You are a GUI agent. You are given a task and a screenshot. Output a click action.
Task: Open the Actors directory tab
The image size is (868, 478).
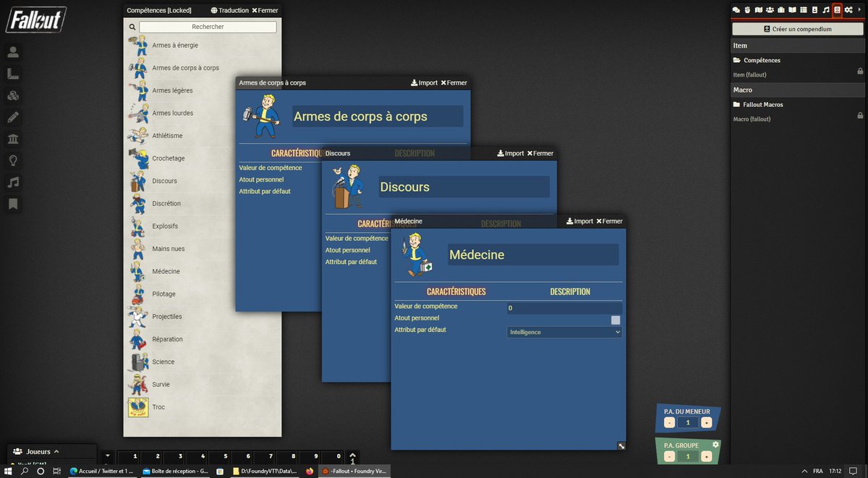pos(770,9)
